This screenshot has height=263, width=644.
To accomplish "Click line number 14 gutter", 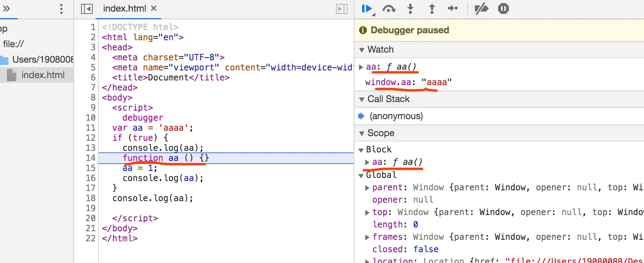I will point(90,158).
